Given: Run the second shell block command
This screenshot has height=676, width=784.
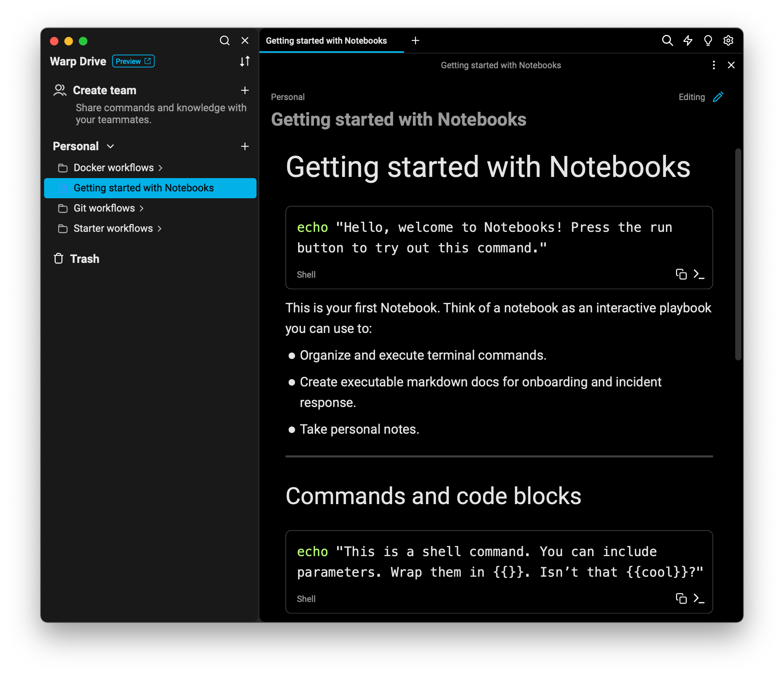Looking at the screenshot, I should point(698,598).
